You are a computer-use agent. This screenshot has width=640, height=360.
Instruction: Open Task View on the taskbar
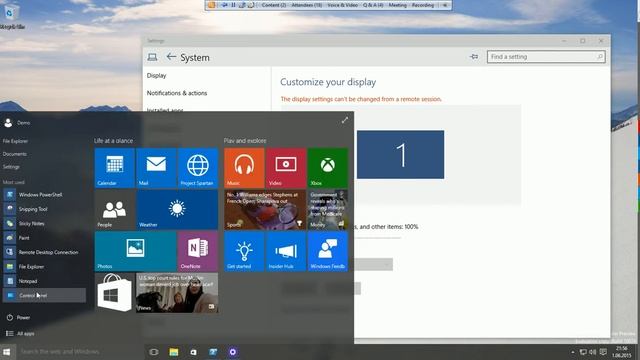153,352
